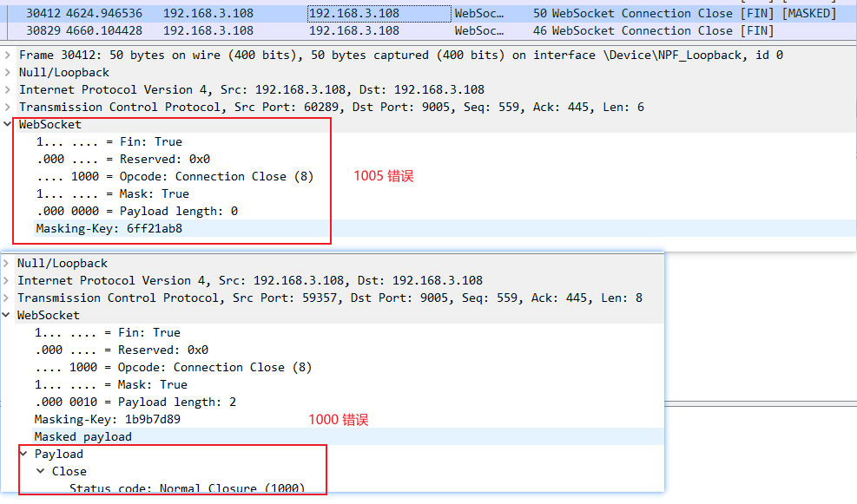Expand the Frame 30412 details section
The height and width of the screenshot is (504, 857).
point(7,55)
